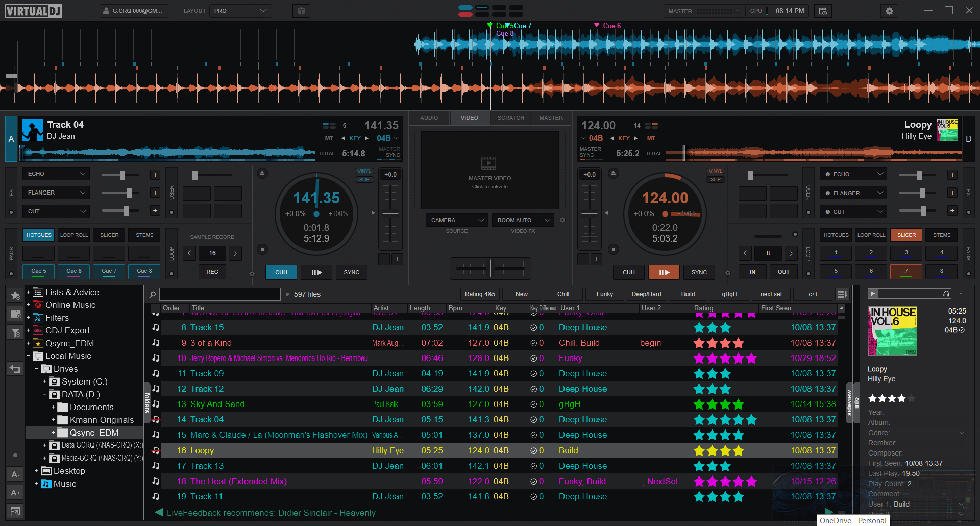The image size is (980, 526).
Task: Trigger the Cue 6 pad
Action: click(74, 271)
